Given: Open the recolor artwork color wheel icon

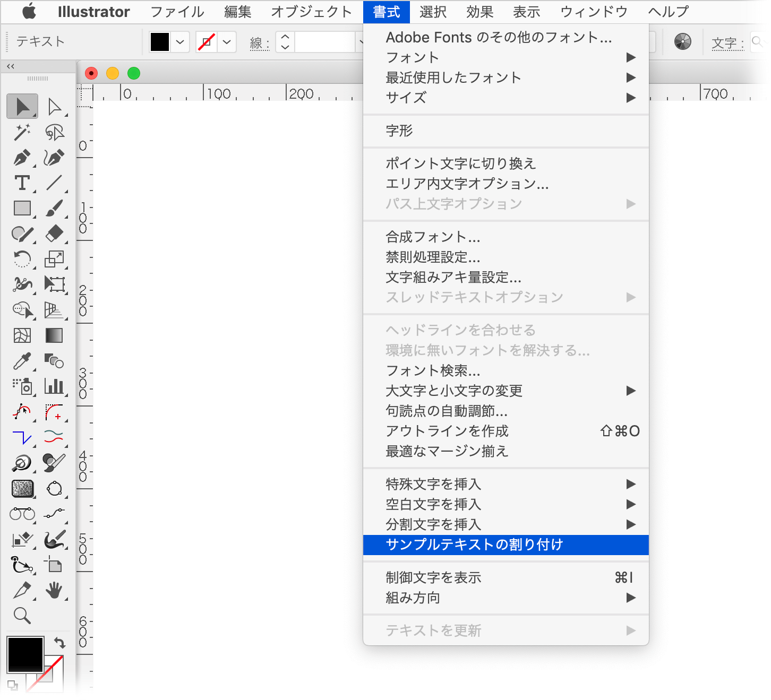Looking at the screenshot, I should 683,41.
